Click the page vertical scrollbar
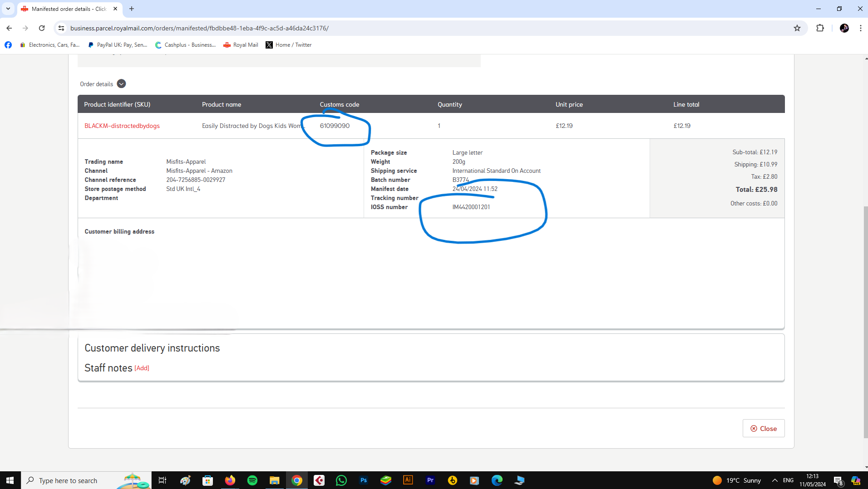 pos(865,322)
